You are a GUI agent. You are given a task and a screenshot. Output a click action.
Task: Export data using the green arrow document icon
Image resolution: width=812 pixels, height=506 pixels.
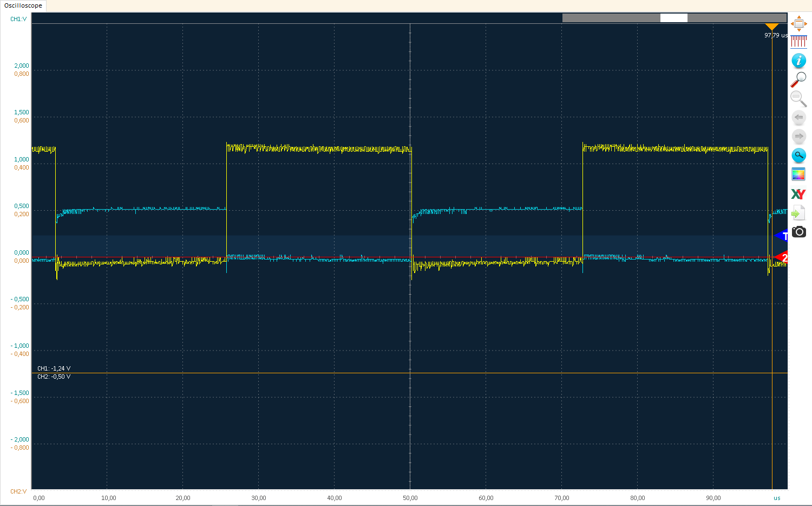tap(798, 213)
